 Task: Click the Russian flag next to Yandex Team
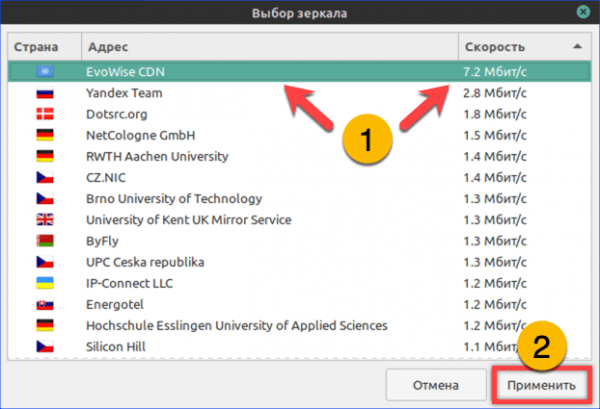pyautogui.click(x=45, y=93)
